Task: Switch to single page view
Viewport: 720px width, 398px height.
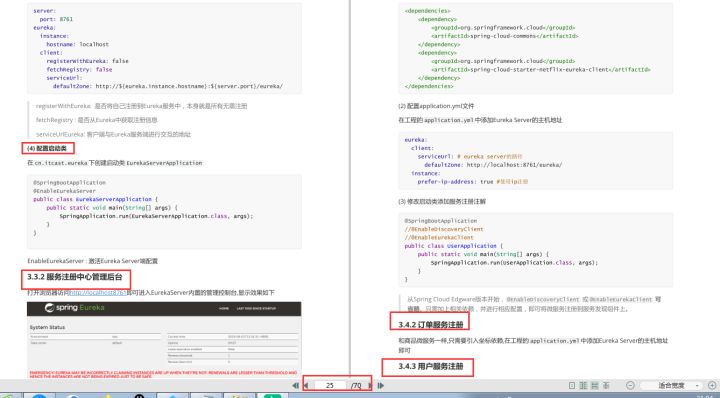Action: point(572,386)
